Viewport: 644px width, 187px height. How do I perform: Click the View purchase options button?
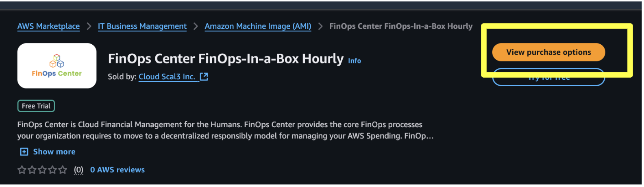pos(548,52)
